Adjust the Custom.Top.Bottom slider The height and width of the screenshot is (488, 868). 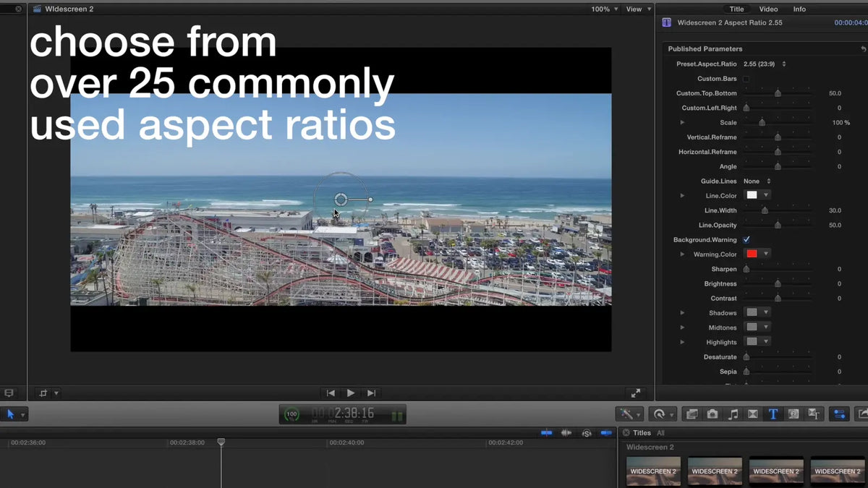click(778, 93)
